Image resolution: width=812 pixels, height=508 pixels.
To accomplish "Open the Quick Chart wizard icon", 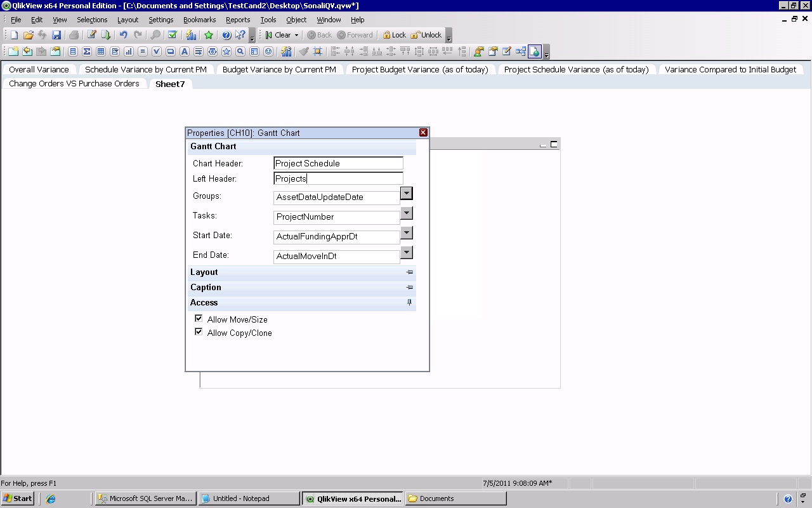I will 191,36.
